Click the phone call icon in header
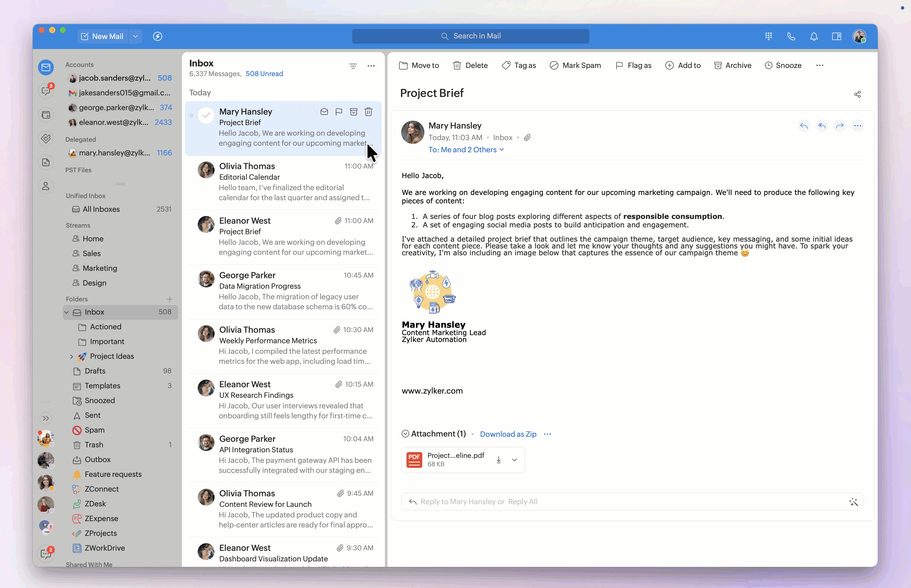This screenshot has width=911, height=588. (791, 36)
